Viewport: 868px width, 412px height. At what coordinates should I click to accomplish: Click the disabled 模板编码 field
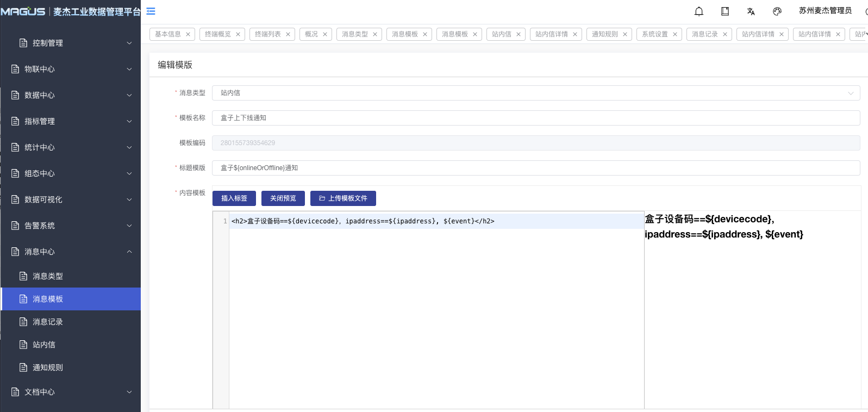[x=536, y=143]
